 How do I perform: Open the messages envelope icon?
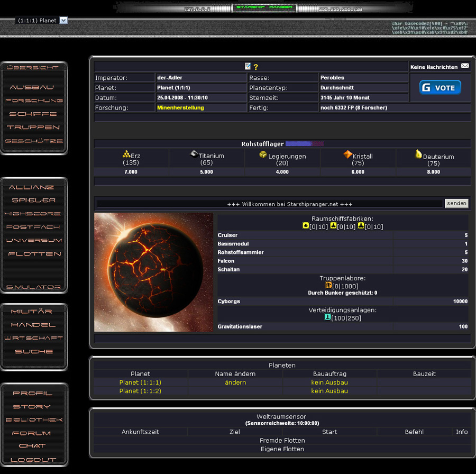(465, 66)
